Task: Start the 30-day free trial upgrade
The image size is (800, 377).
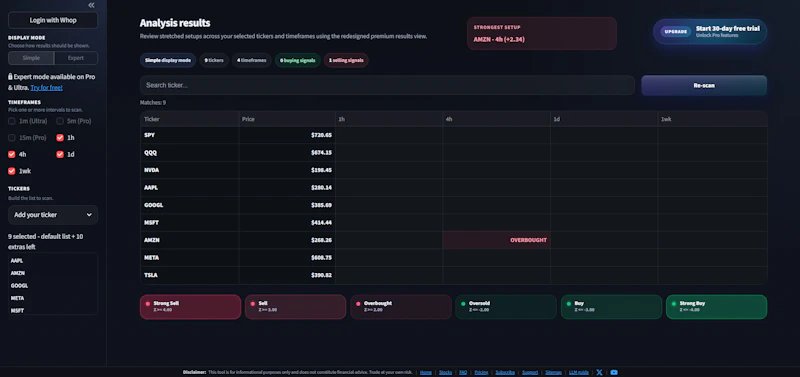Action: click(710, 32)
